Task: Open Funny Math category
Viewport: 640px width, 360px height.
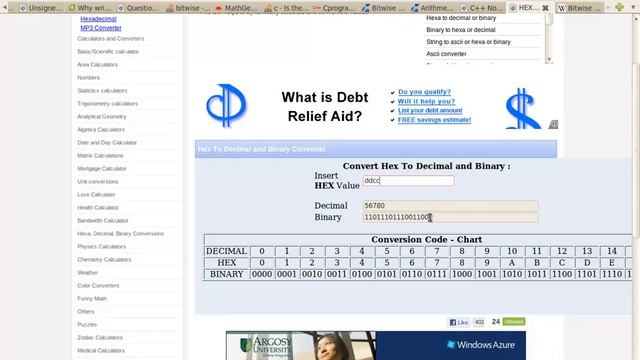Action: [91, 299]
